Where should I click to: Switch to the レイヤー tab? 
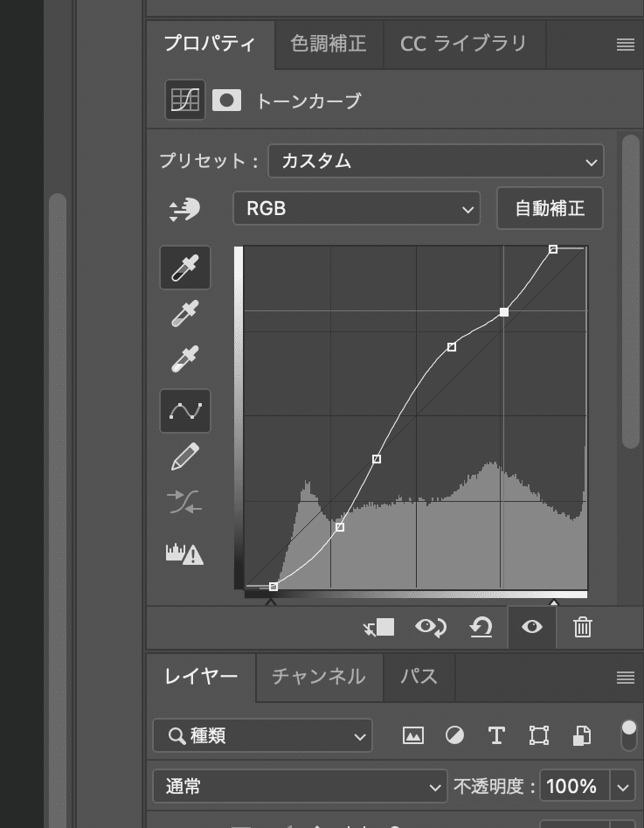[201, 677]
